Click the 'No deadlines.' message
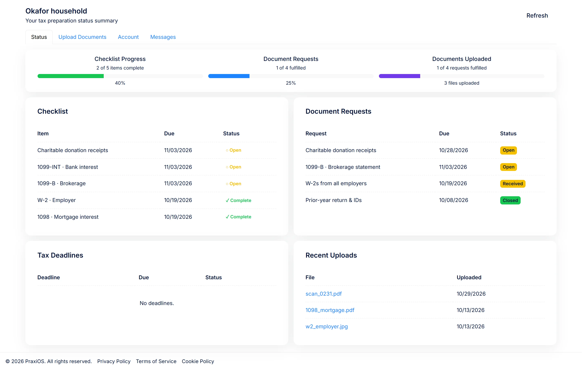Viewport: 588px width, 368px height. [x=157, y=303]
